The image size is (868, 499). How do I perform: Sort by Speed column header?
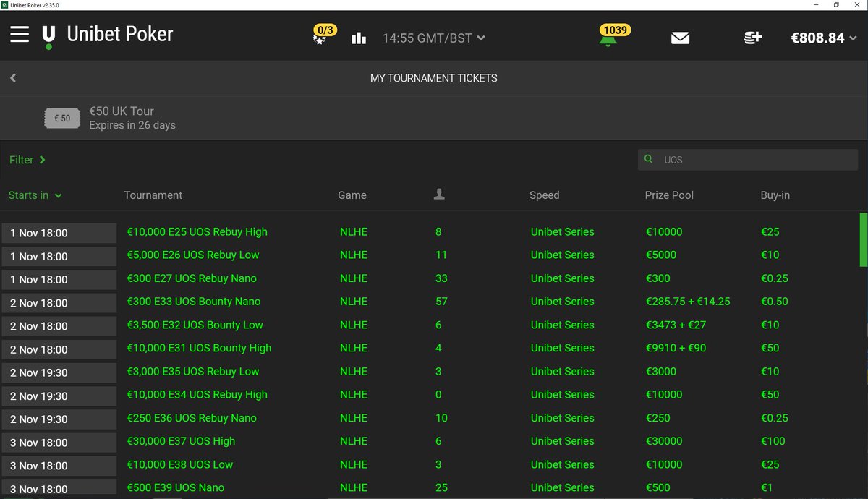pyautogui.click(x=545, y=195)
